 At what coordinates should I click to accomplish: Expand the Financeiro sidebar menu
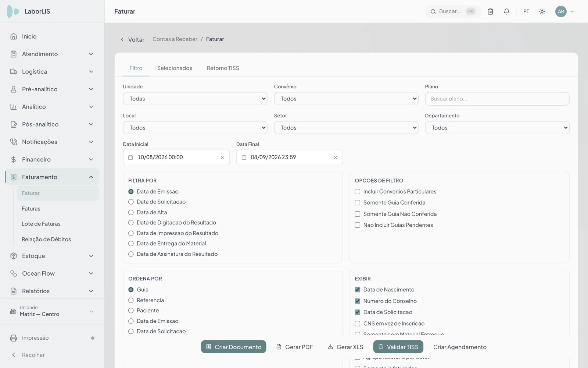point(52,159)
